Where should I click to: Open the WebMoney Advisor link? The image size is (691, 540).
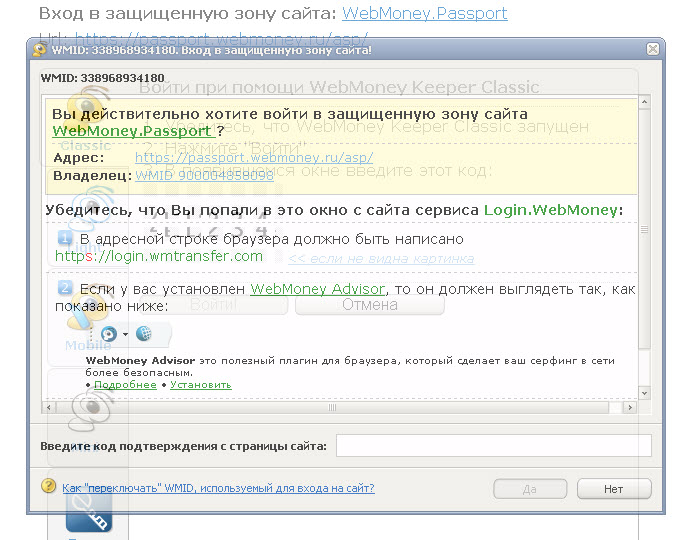(317, 289)
